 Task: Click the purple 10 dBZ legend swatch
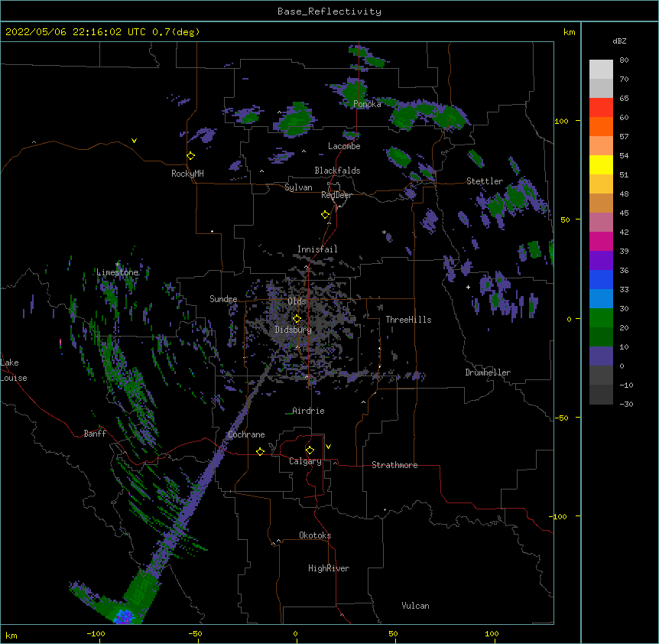[x=601, y=356]
